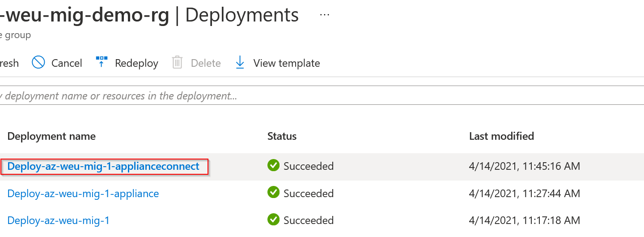Click green check icon for Deploy-az-weu-mig-1 row

(x=273, y=220)
